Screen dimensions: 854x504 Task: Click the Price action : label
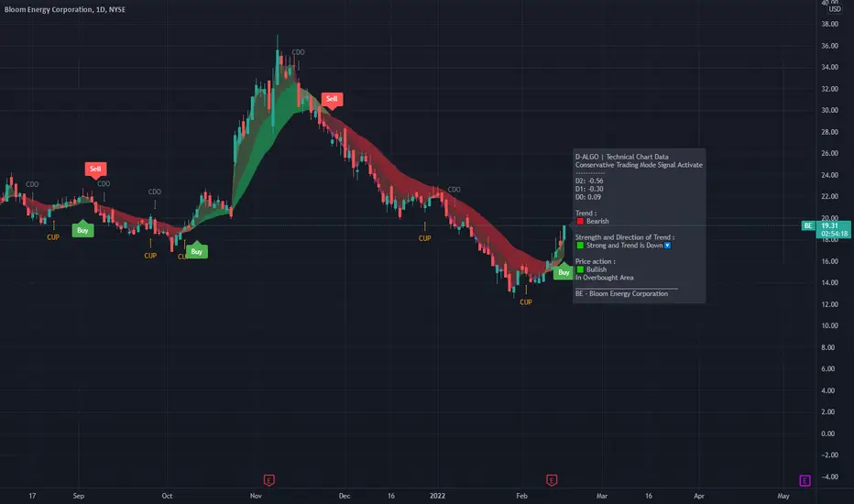(596, 261)
